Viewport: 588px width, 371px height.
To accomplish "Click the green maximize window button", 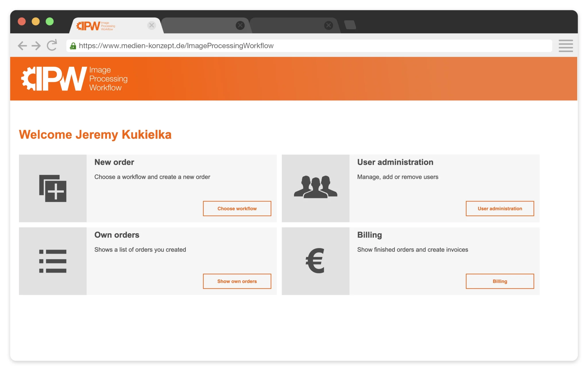I will 50,22.
